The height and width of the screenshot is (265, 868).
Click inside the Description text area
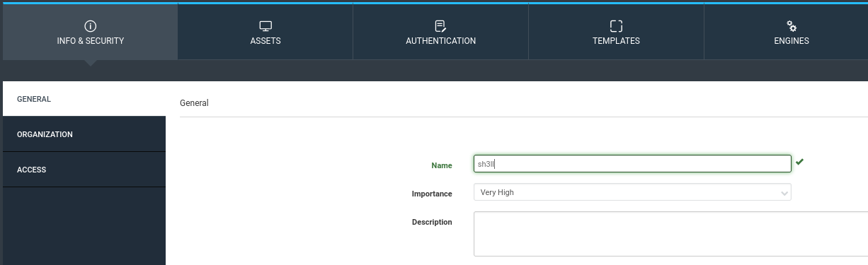click(670, 233)
